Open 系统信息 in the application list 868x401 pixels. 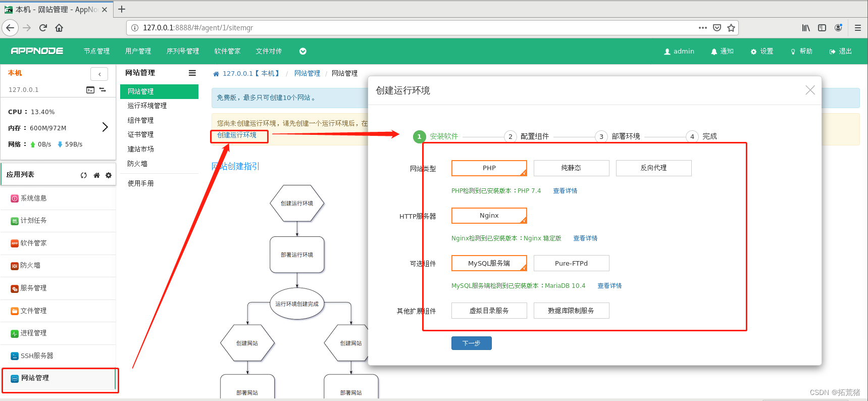pos(58,198)
